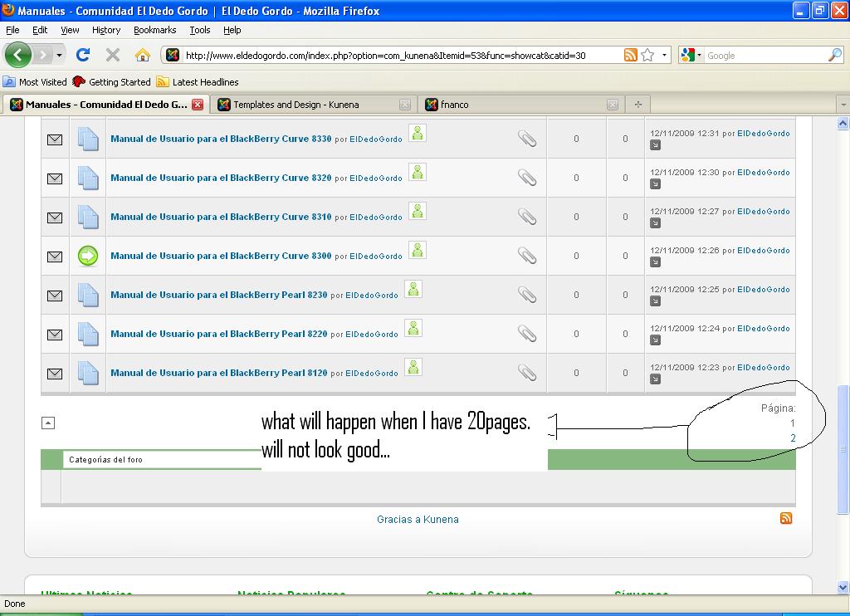The image size is (850, 616).
Task: Close the Manuales - Comunidad El Dedo Gordo tab
Action: (198, 105)
